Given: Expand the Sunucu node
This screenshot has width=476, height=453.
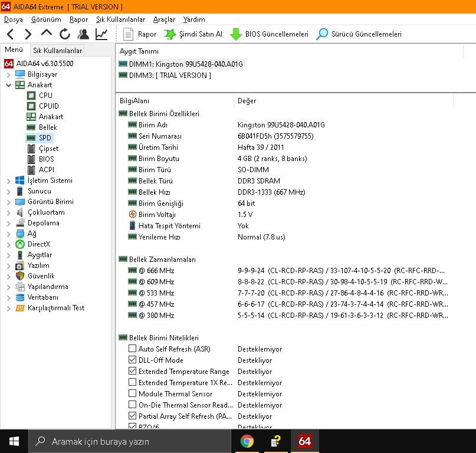Looking at the screenshot, I should pos(8,192).
